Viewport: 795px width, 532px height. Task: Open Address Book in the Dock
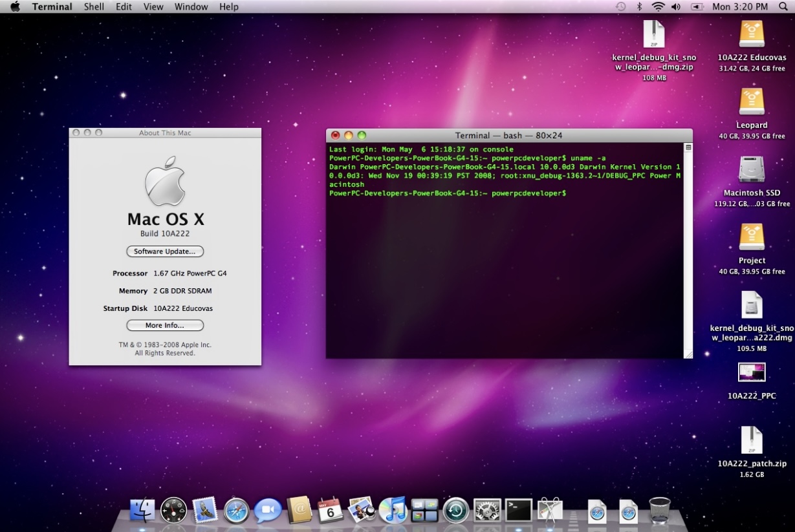[299, 510]
